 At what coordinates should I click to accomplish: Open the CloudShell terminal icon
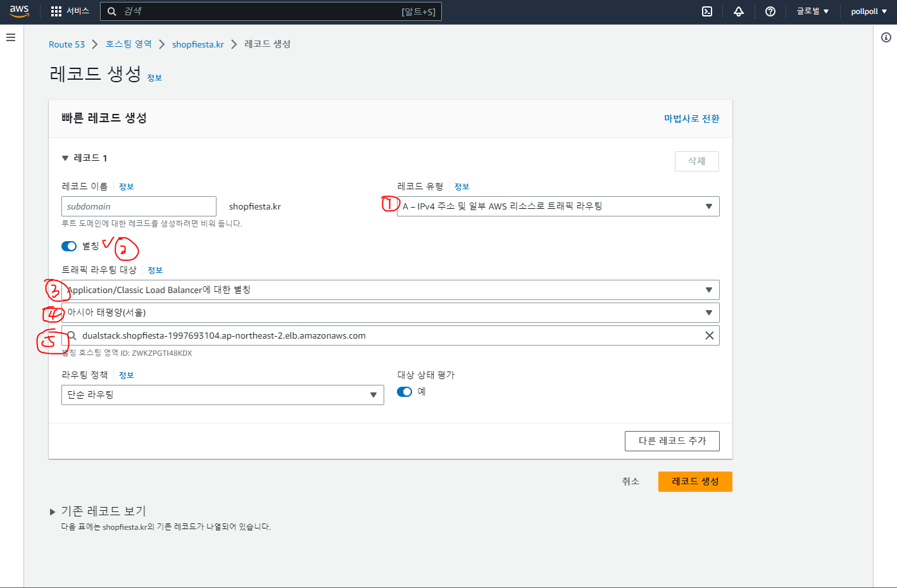[x=707, y=11]
